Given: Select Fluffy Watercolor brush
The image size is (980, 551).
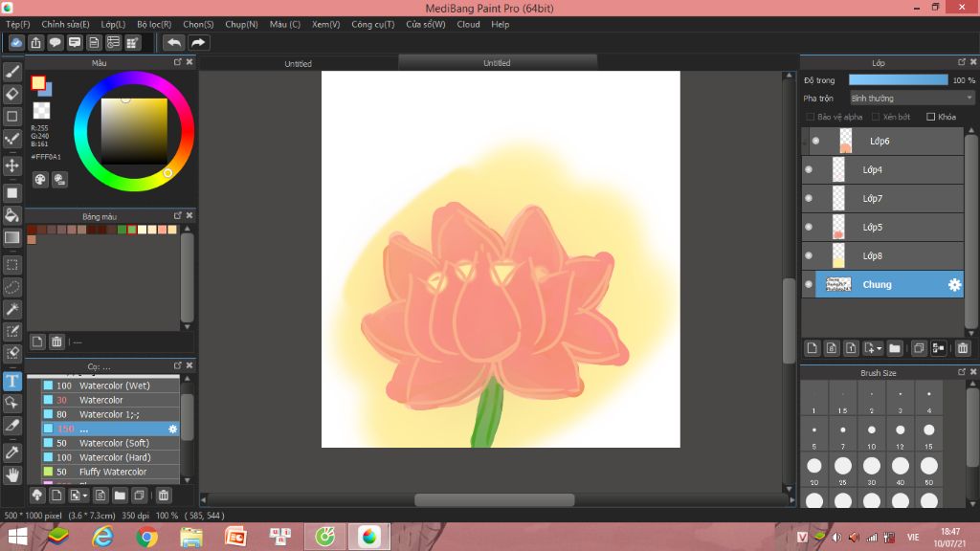Looking at the screenshot, I should tap(110, 472).
